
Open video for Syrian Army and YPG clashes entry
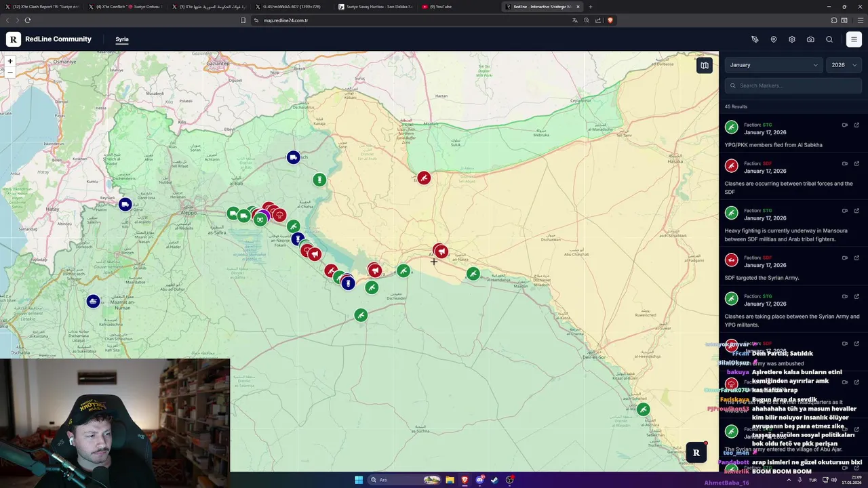coord(845,296)
